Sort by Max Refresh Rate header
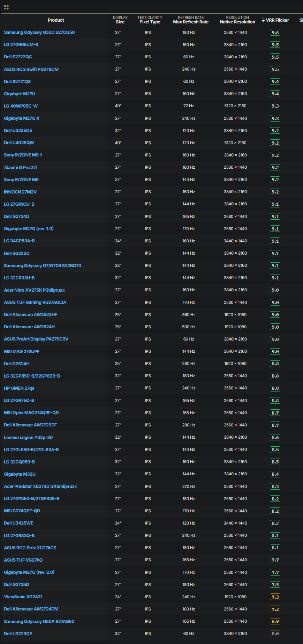This screenshot has height=644, width=303. coord(191,20)
